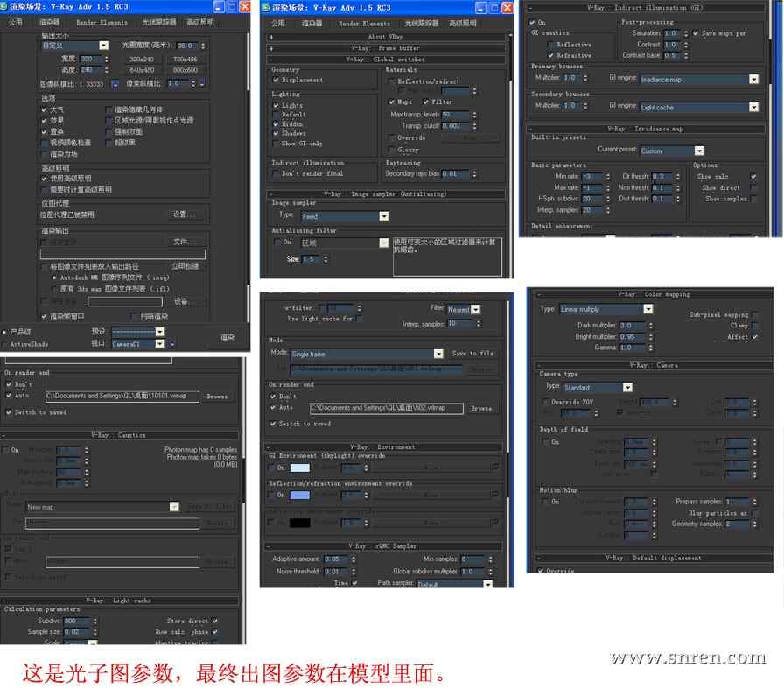Open the Filter Nearest dropdown

[x=475, y=310]
